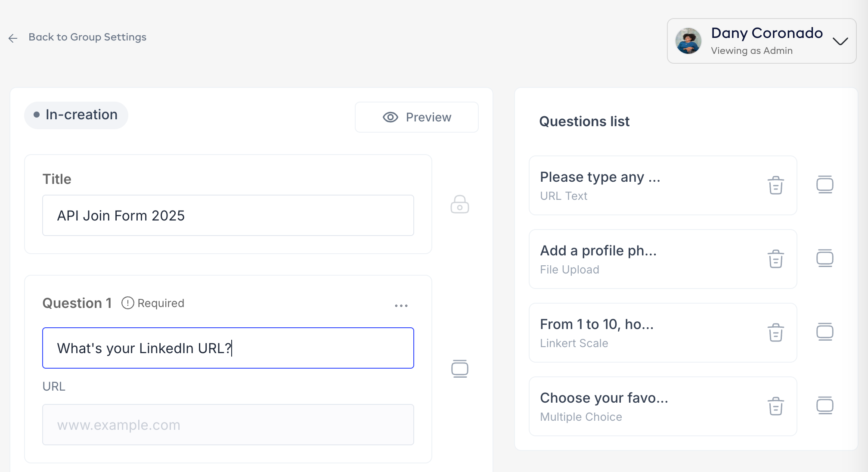Go Back to Group Settings
868x472 pixels.
pyautogui.click(x=87, y=37)
